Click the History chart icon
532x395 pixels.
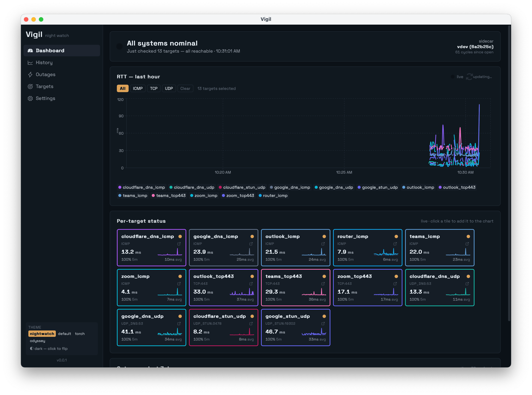coord(30,63)
